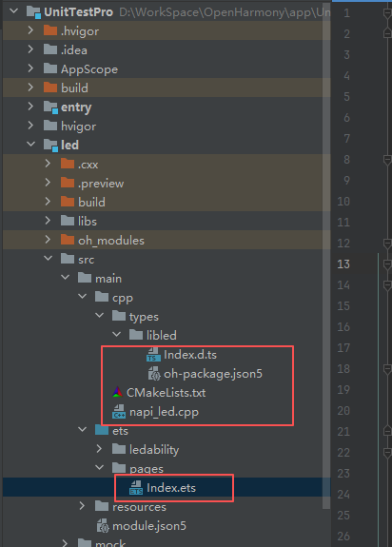Click the C++ file icon of napi_led.cpp

point(119,412)
